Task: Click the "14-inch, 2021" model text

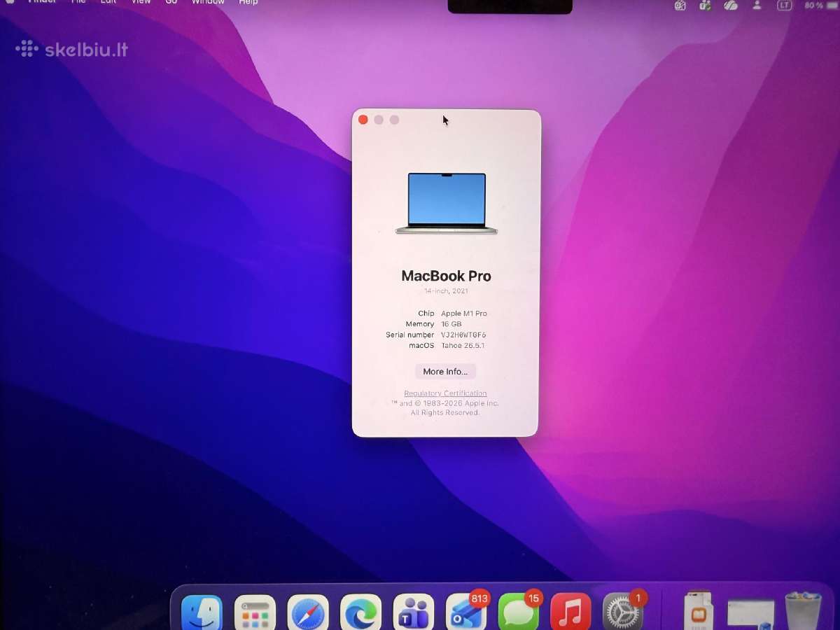Action: click(446, 290)
